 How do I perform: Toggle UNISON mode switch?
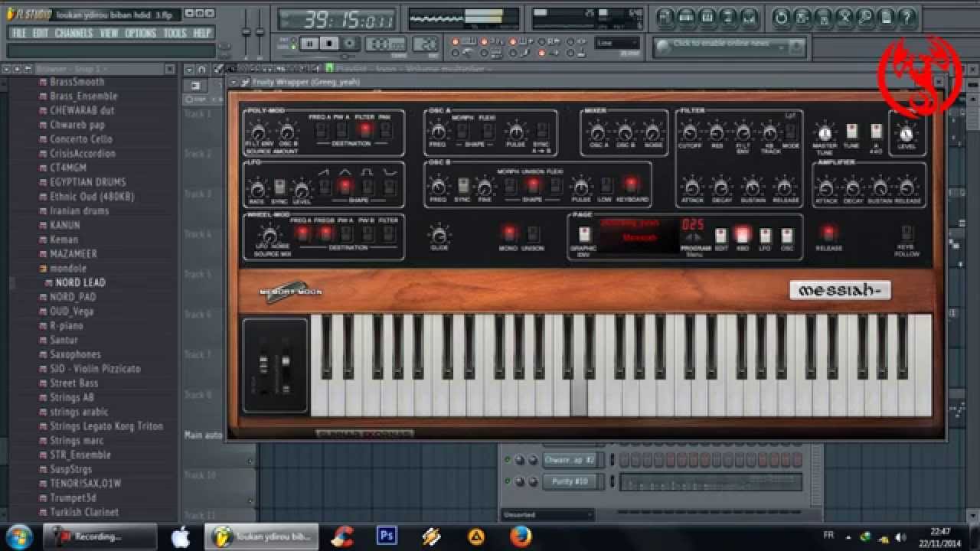[534, 233]
